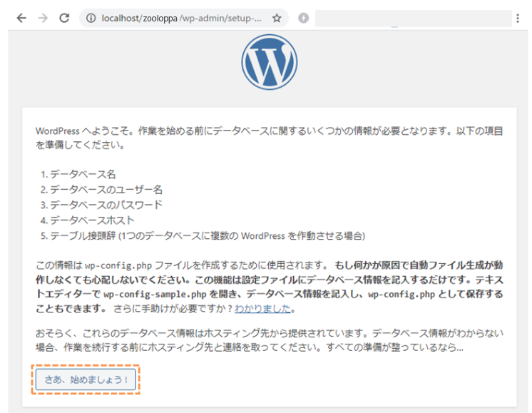This screenshot has width=532, height=413.
Task: Go back with the browser back arrow
Action: 21,18
